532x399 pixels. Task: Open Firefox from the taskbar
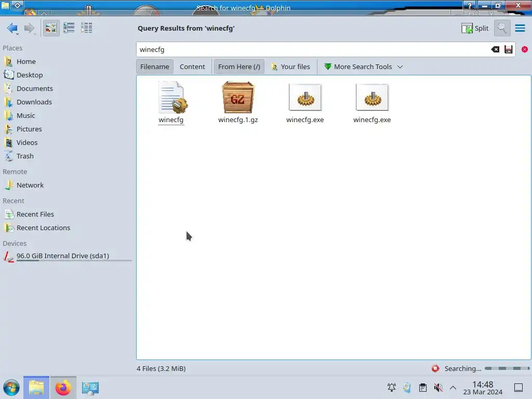click(63, 388)
